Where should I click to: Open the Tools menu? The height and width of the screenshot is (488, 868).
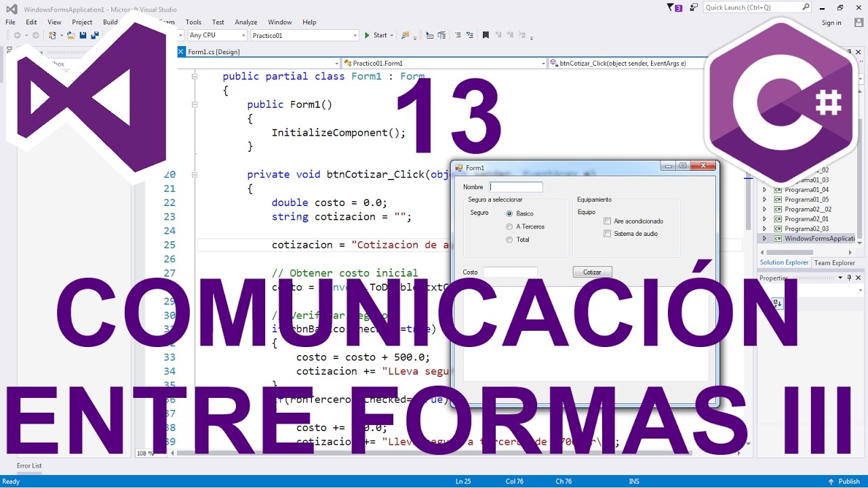193,22
